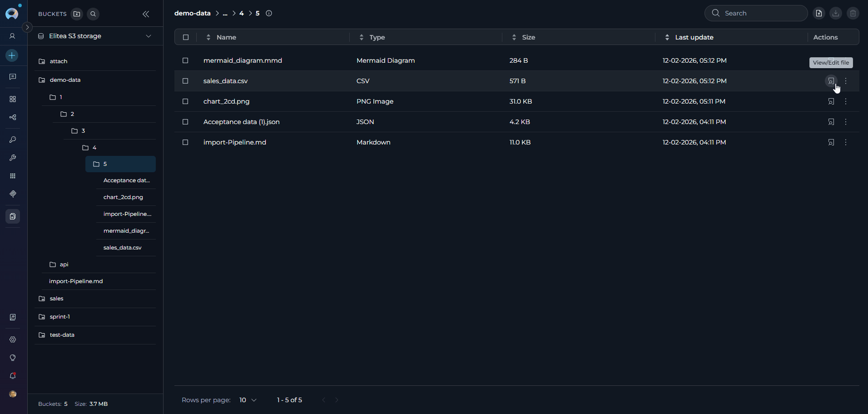This screenshot has width=868, height=414.
Task: Select the sprint-1 bucket in tree
Action: [95, 317]
